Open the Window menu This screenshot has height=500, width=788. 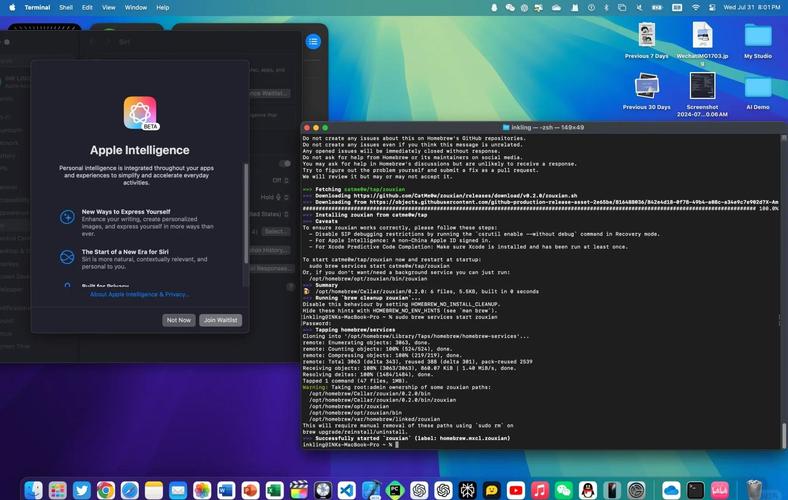coord(136,8)
